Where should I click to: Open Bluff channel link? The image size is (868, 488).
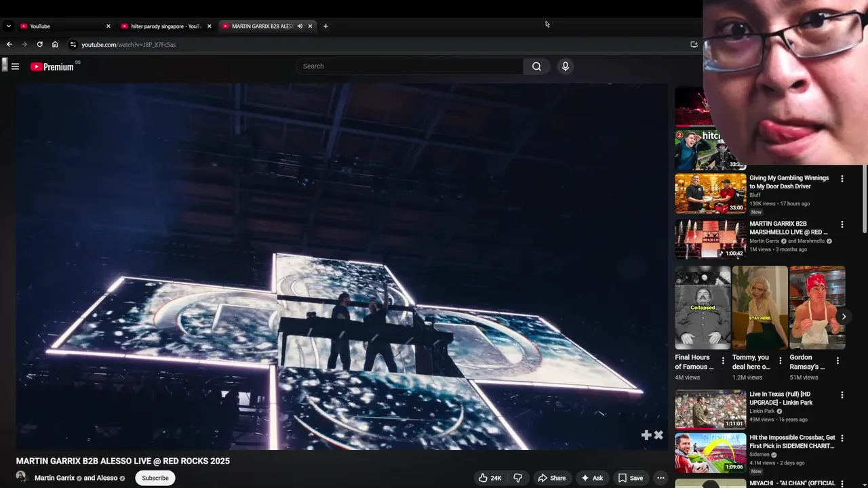tap(755, 195)
